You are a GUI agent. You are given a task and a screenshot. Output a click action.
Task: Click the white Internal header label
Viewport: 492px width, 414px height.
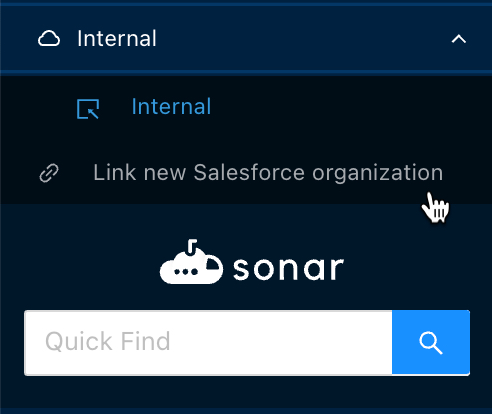pos(117,39)
